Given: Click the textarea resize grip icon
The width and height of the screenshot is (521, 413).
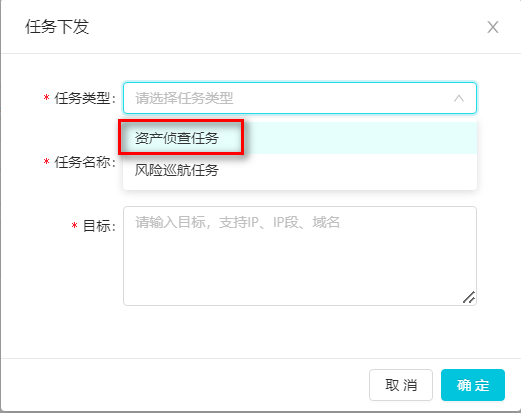Looking at the screenshot, I should pos(469,297).
